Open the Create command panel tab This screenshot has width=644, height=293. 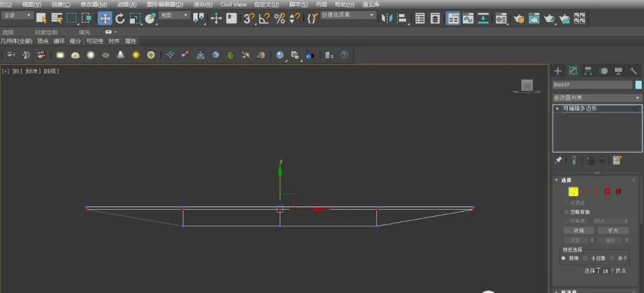point(558,71)
